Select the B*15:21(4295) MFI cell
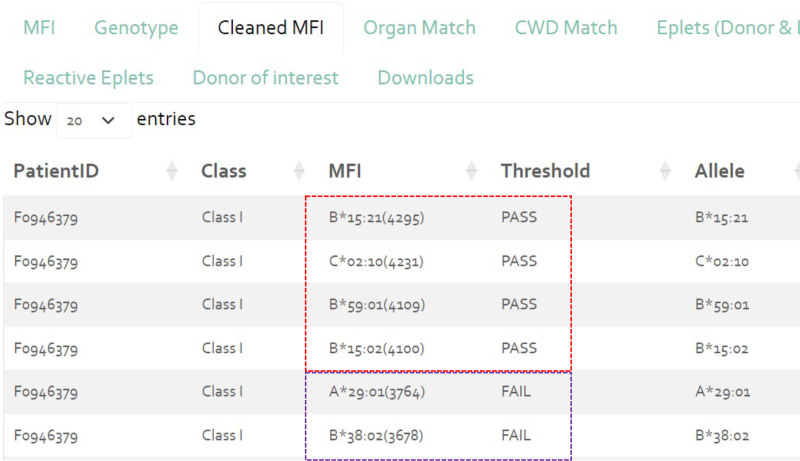This screenshot has width=800, height=461. [x=376, y=218]
